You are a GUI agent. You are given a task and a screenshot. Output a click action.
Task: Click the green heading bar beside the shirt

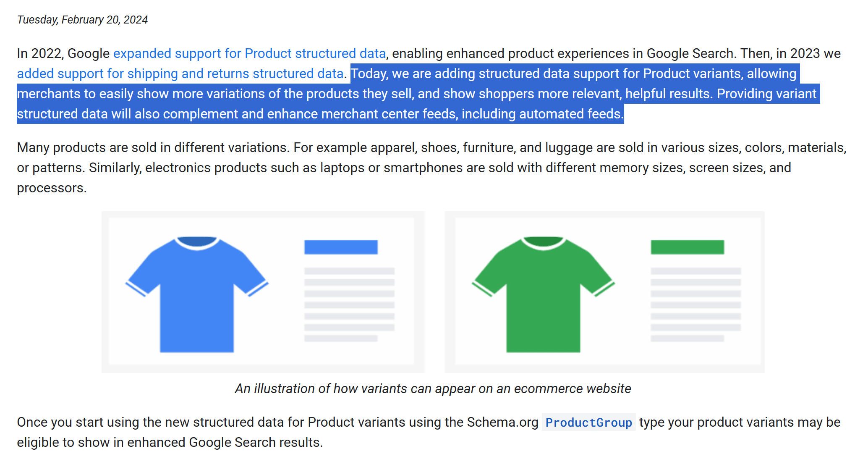687,247
